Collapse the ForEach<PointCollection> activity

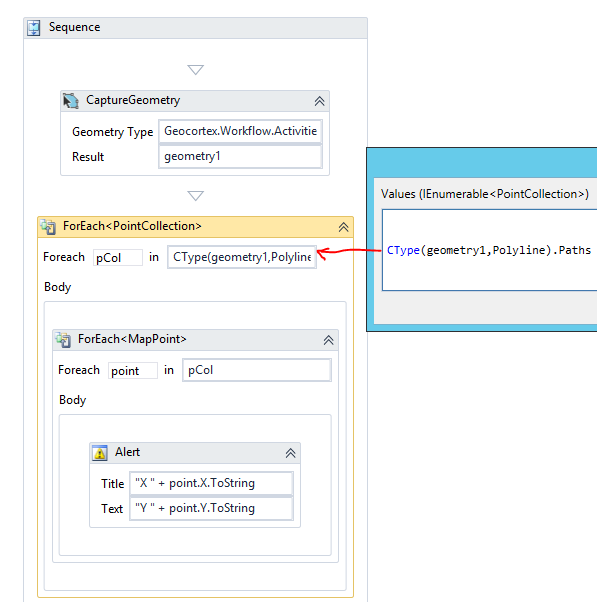pyautogui.click(x=343, y=227)
